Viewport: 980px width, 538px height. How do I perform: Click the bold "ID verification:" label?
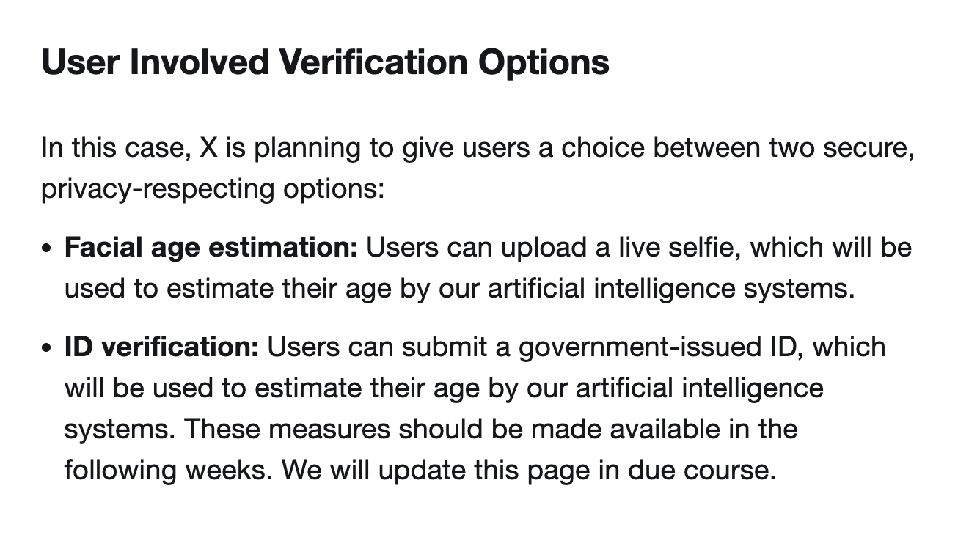(x=161, y=346)
